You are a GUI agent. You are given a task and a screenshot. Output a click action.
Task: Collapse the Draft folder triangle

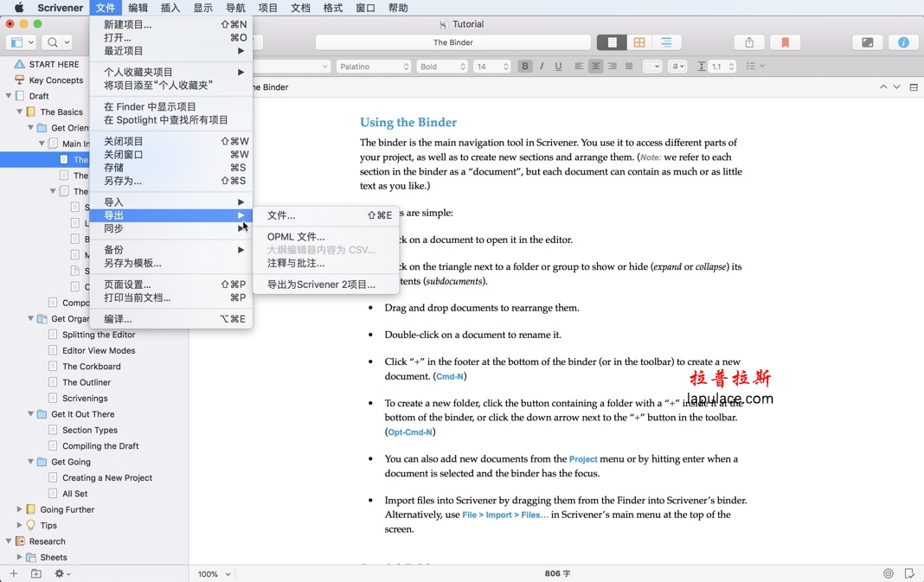click(x=9, y=95)
